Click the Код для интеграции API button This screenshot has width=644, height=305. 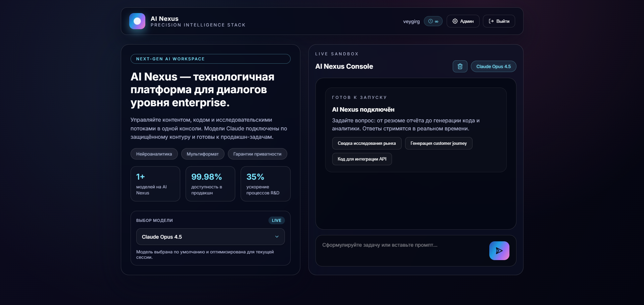(361, 159)
